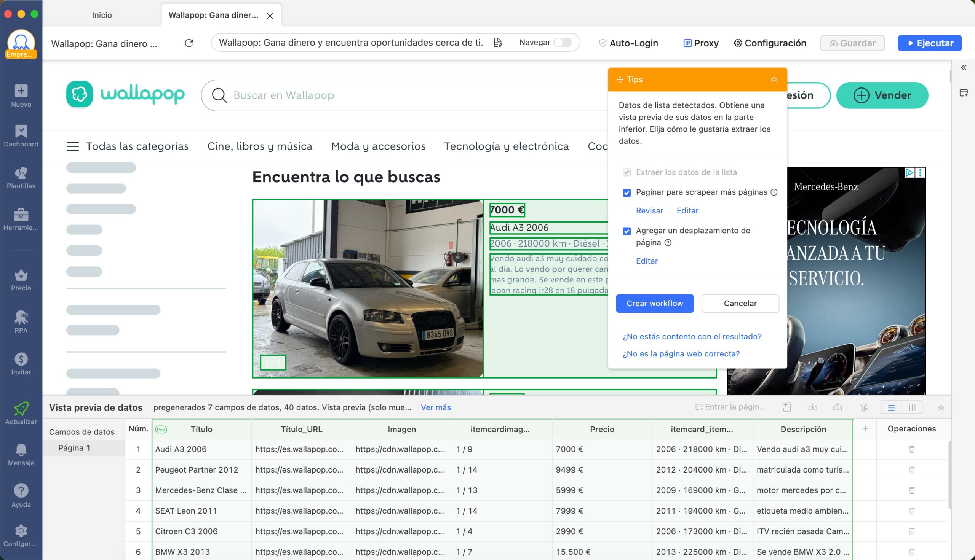The image size is (975, 560).
Task: Toggle the Navegar switch
Action: [x=562, y=42]
